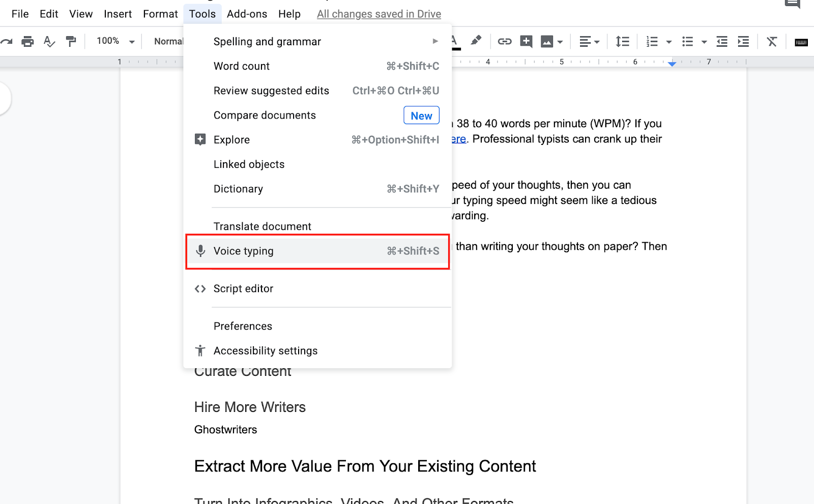Open the File menu
The image size is (814, 504).
pyautogui.click(x=20, y=14)
